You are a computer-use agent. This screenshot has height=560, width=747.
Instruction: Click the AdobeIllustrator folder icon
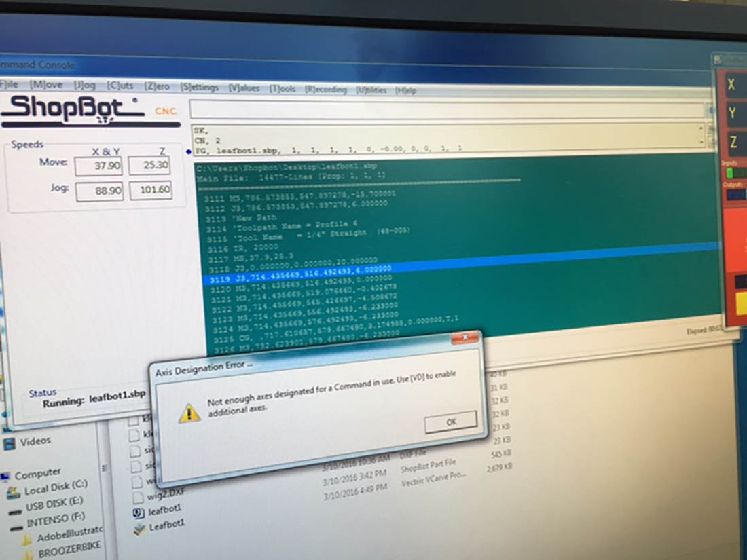point(26,541)
